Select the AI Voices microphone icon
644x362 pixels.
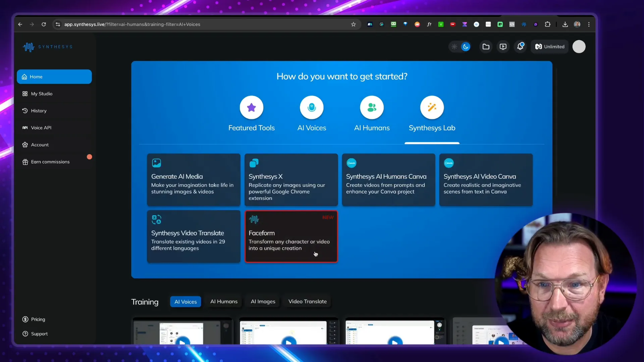click(312, 107)
